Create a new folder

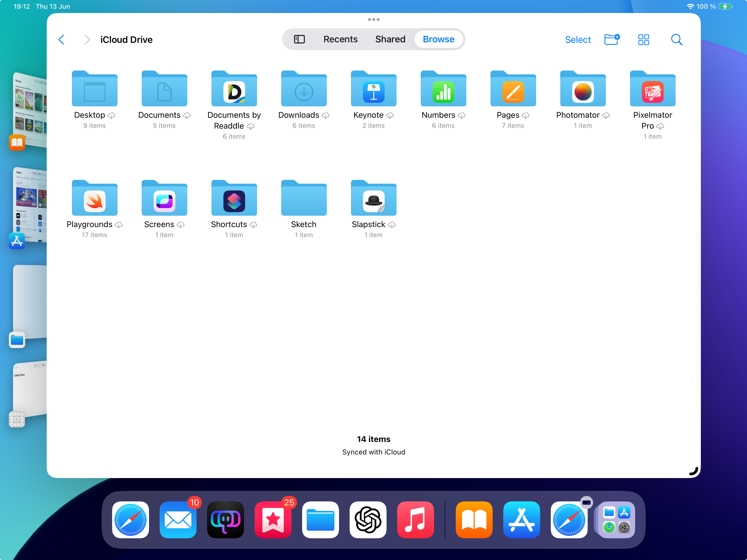[x=612, y=40]
